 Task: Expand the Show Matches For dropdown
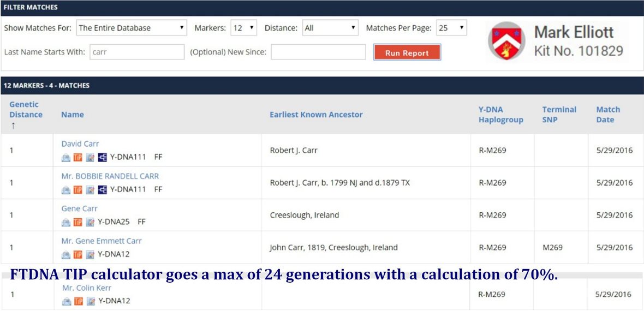click(132, 28)
